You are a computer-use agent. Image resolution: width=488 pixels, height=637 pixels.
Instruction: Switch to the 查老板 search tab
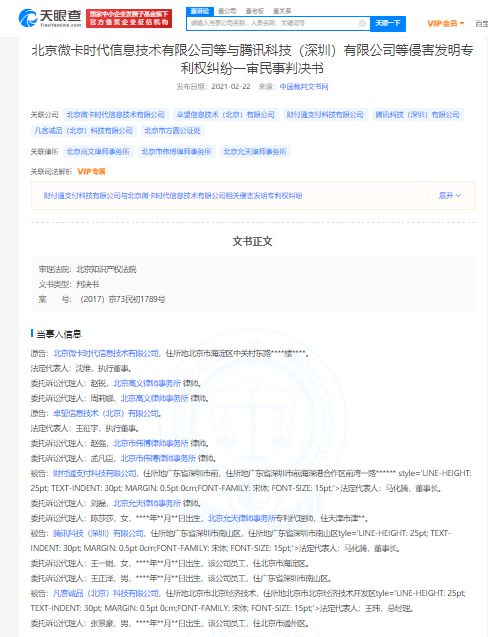[x=255, y=11]
